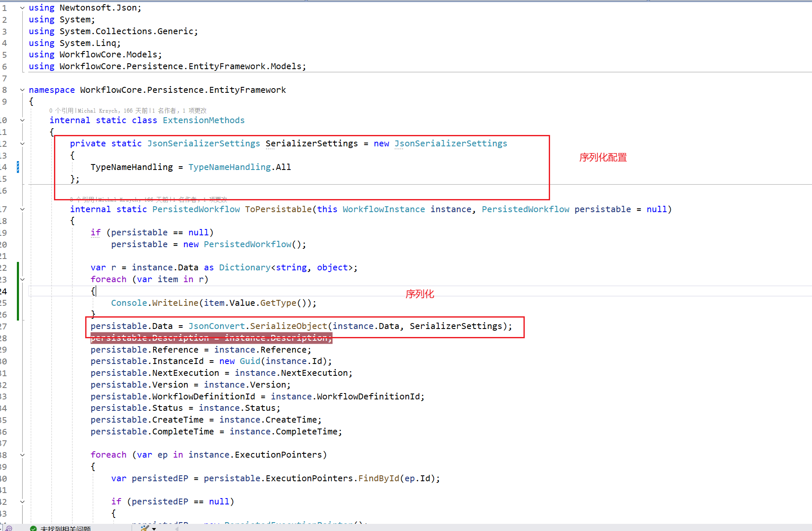Click the 'persistable.WorkflowDefinitionId' assignment line
The image size is (812, 531).
coord(257,396)
